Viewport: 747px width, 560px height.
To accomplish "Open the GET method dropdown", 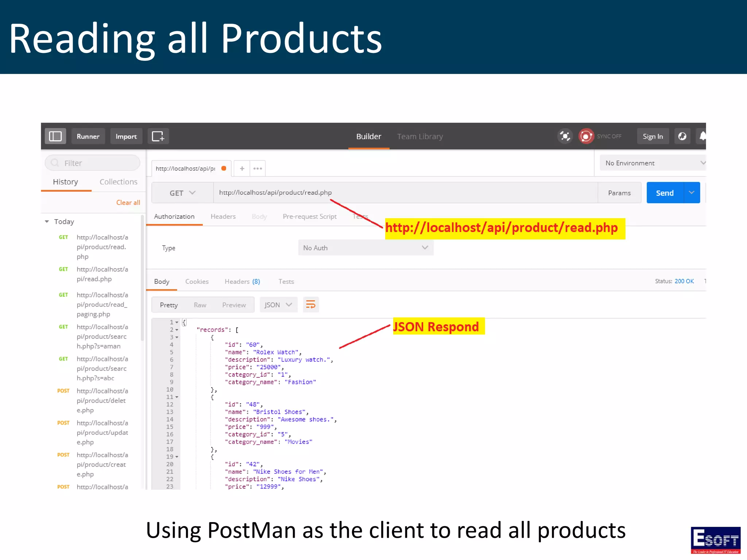I will [182, 193].
